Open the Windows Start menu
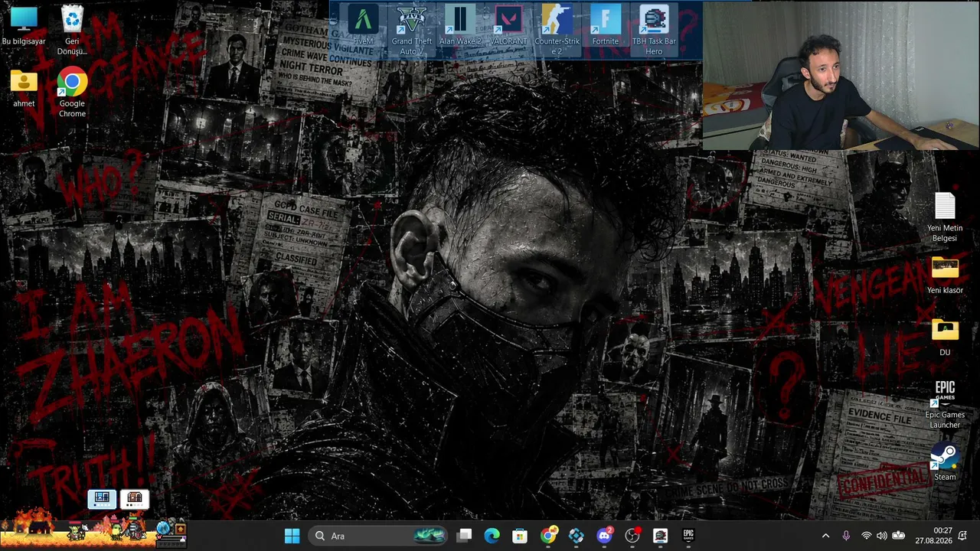 292,536
